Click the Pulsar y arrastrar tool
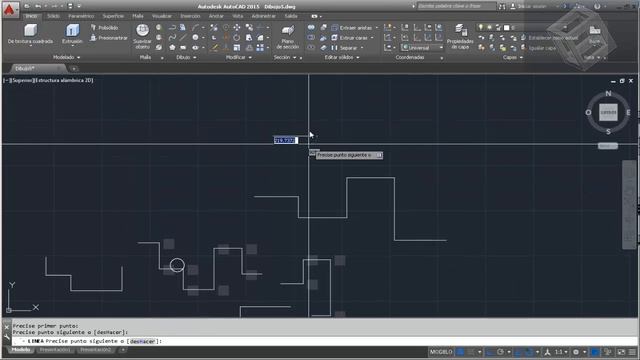Viewport: 640px width, 360px height. (109, 38)
